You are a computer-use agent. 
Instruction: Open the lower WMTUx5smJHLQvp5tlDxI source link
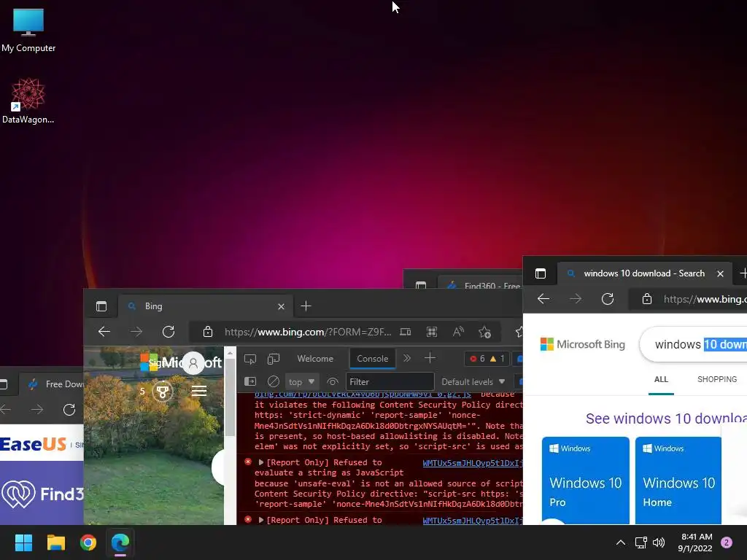pyautogui.click(x=472, y=521)
